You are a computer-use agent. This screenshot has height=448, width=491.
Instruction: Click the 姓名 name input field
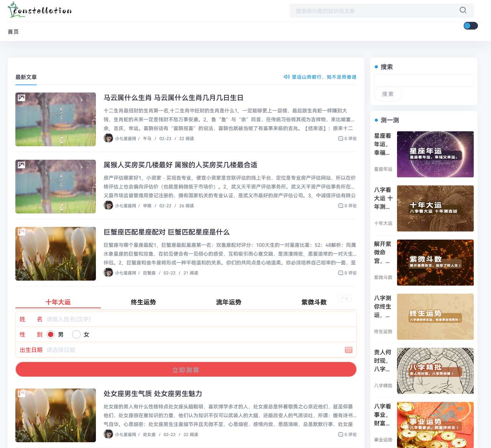[x=153, y=319]
